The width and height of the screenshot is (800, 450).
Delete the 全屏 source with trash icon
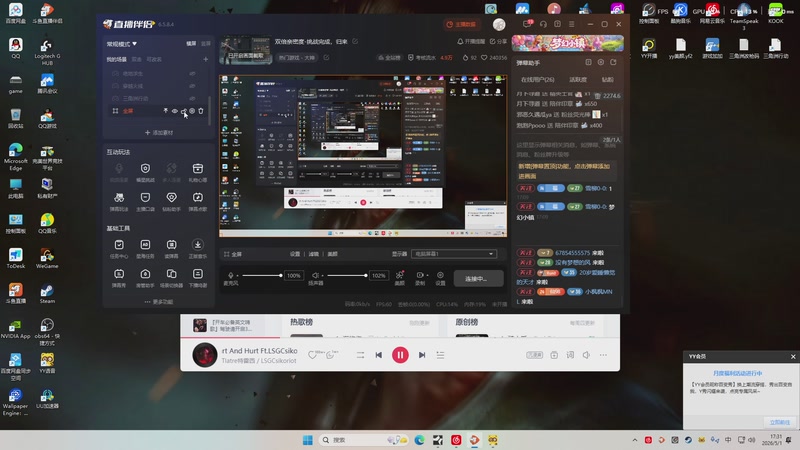pyautogui.click(x=201, y=111)
